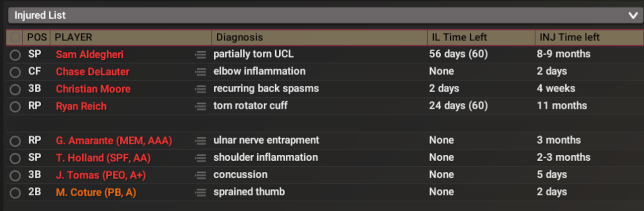Select radio button for J. Tomas row

15,175
